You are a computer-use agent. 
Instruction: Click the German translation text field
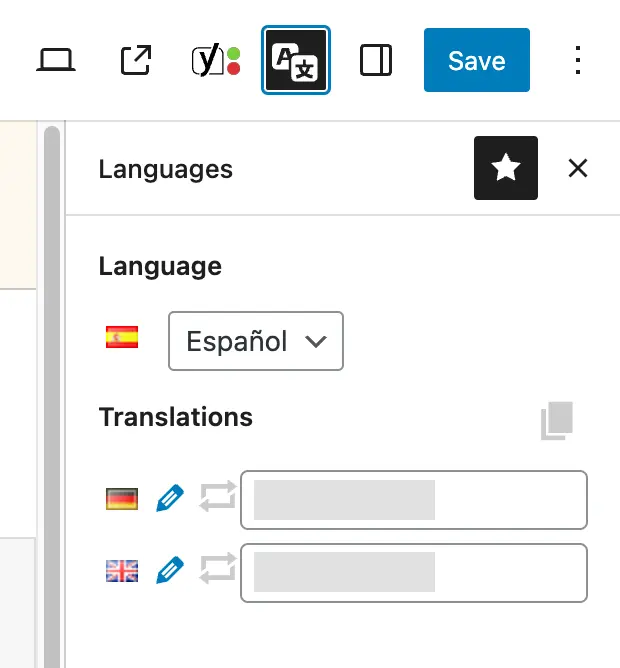tap(413, 499)
